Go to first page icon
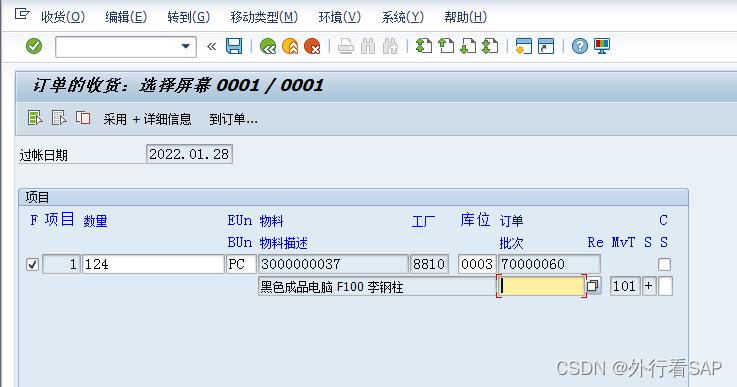 coord(424,46)
